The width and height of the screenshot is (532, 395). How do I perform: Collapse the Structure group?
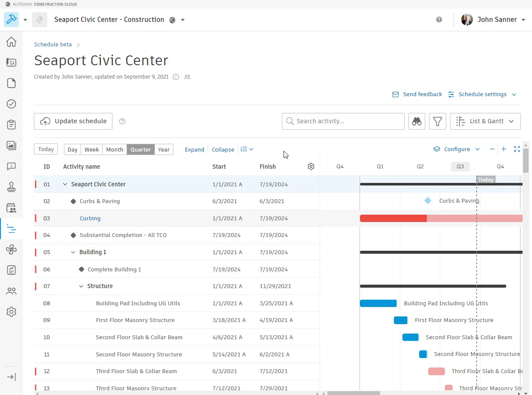(81, 286)
